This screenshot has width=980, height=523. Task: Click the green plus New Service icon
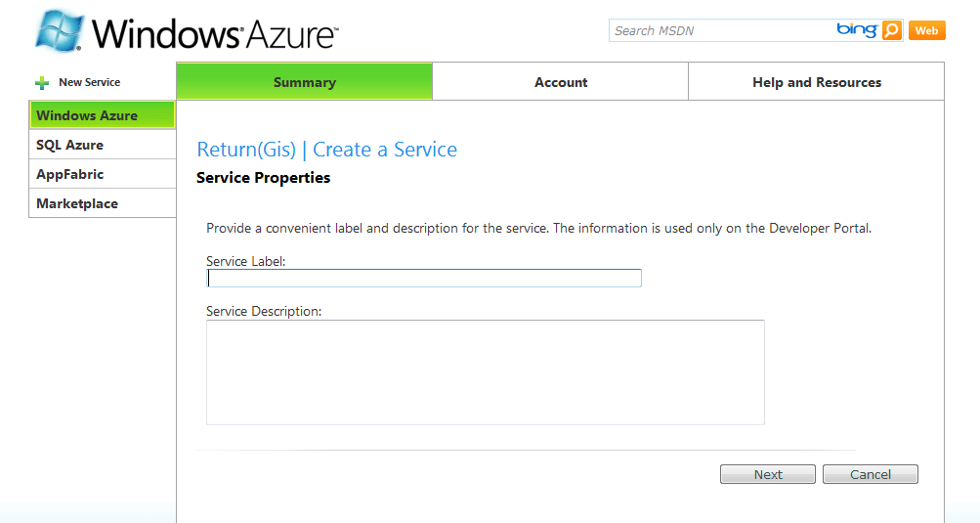42,82
